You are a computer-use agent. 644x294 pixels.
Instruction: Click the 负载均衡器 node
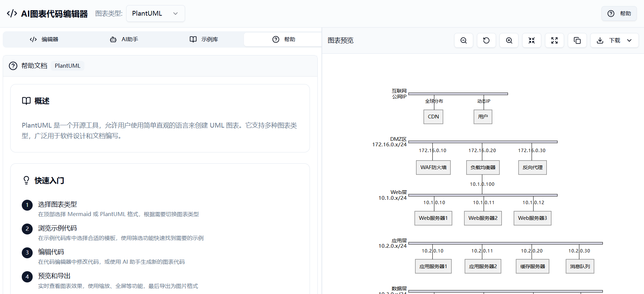483,167
